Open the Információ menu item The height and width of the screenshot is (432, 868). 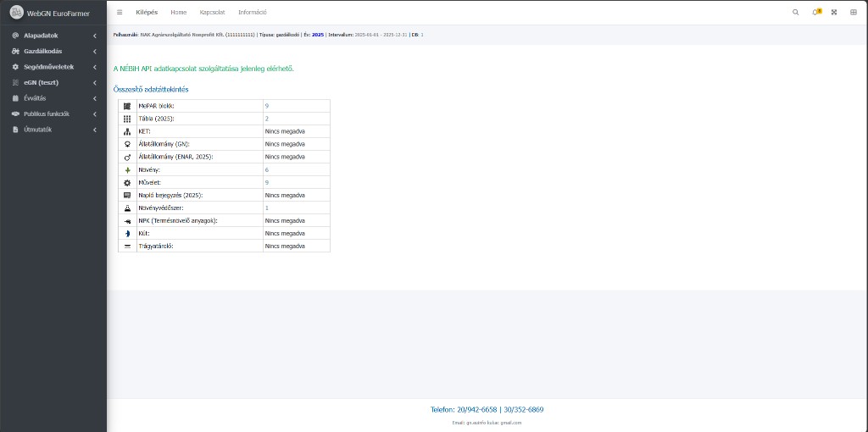253,12
